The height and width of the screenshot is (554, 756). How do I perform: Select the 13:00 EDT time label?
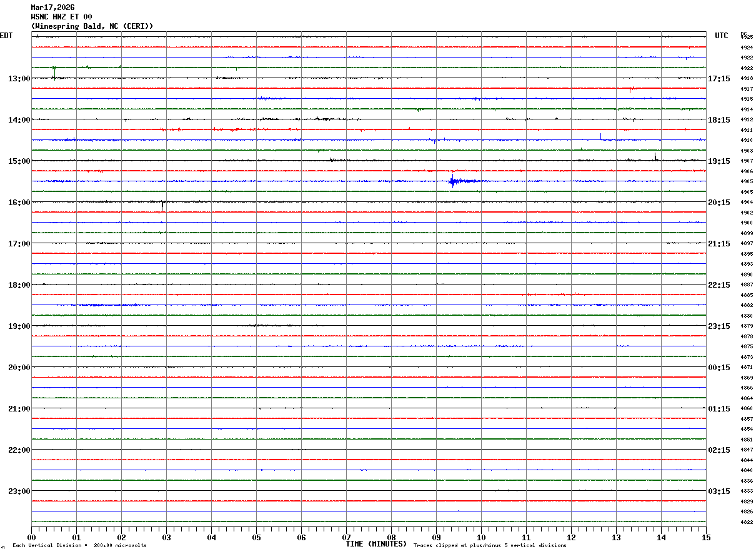(19, 79)
